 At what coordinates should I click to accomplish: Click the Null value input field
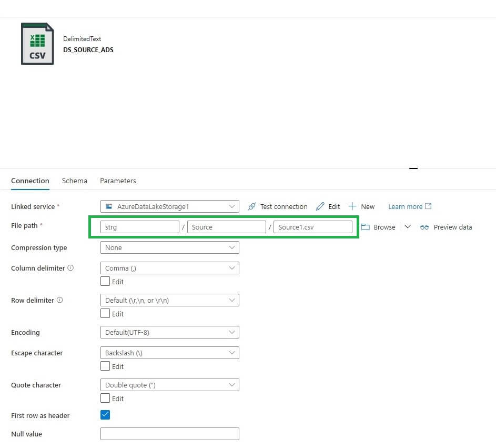click(169, 433)
